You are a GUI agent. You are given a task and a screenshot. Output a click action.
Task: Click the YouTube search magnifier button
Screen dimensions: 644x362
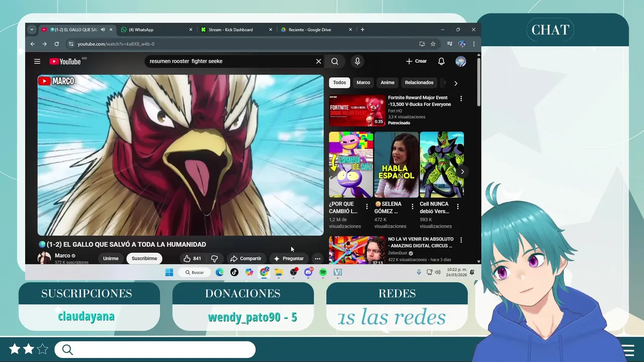pyautogui.click(x=335, y=61)
